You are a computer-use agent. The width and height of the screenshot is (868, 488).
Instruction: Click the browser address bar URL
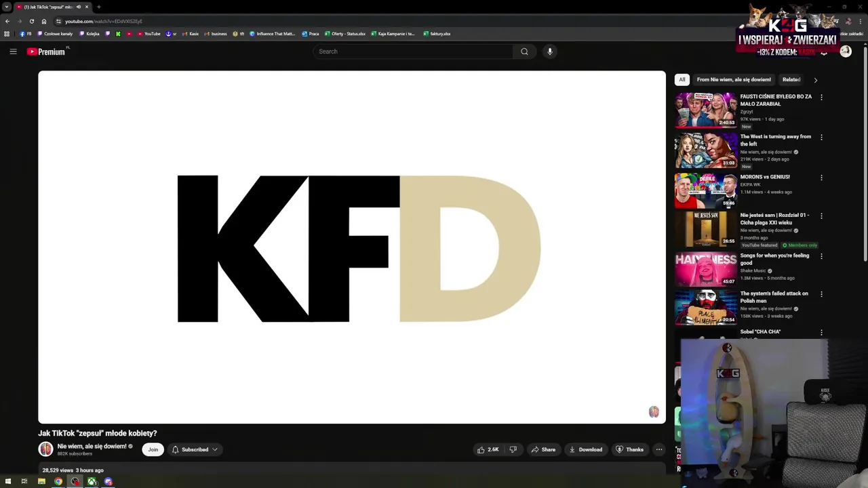(x=104, y=21)
